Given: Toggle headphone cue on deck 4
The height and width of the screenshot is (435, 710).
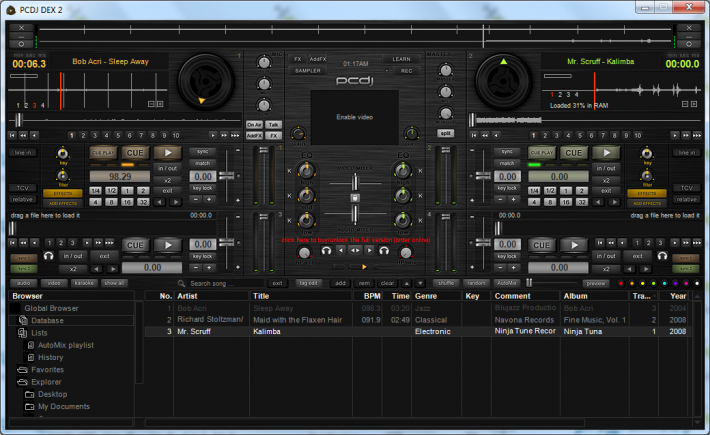Looking at the screenshot, I should [662, 256].
